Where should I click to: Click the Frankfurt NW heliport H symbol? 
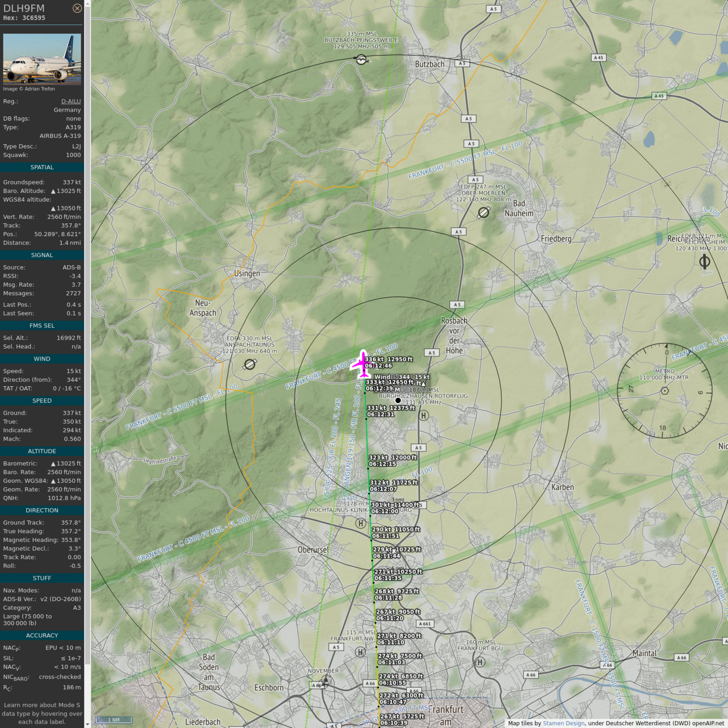(x=360, y=652)
